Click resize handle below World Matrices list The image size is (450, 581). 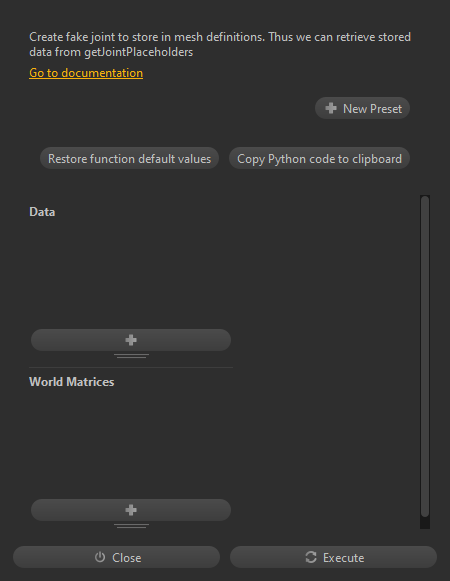point(131,526)
